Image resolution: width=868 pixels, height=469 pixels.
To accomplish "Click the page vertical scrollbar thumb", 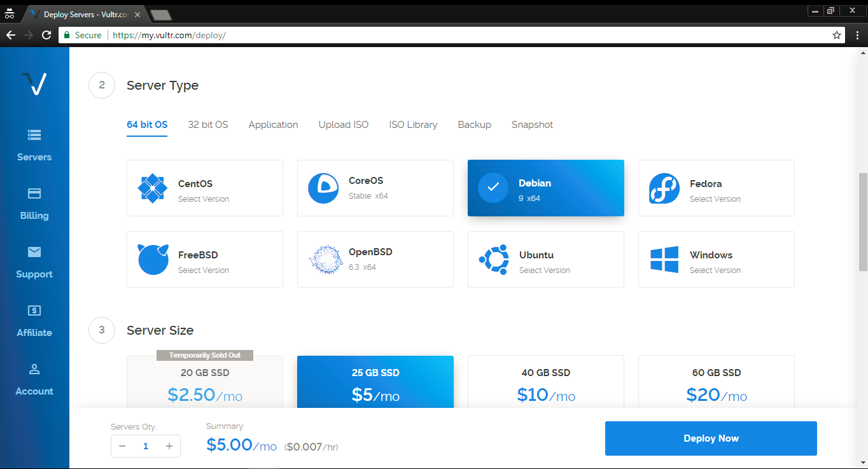I will point(862,221).
